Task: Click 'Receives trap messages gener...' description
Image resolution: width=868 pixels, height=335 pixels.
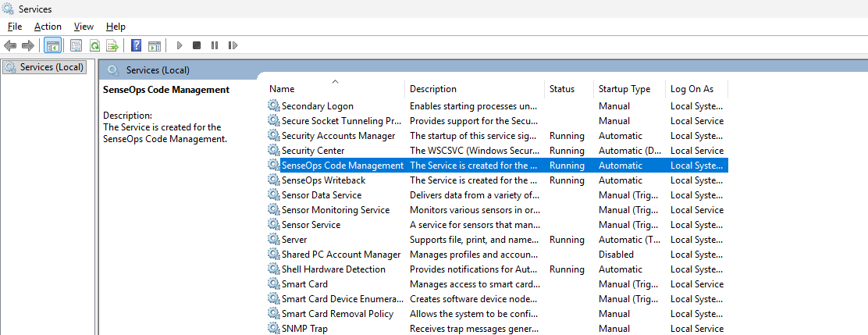Action: coord(474,328)
